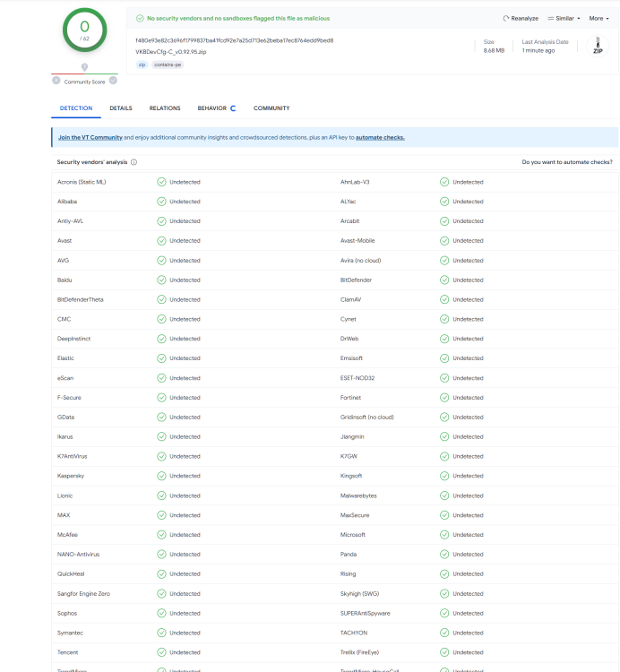Go to the Behavior tab

[212, 108]
